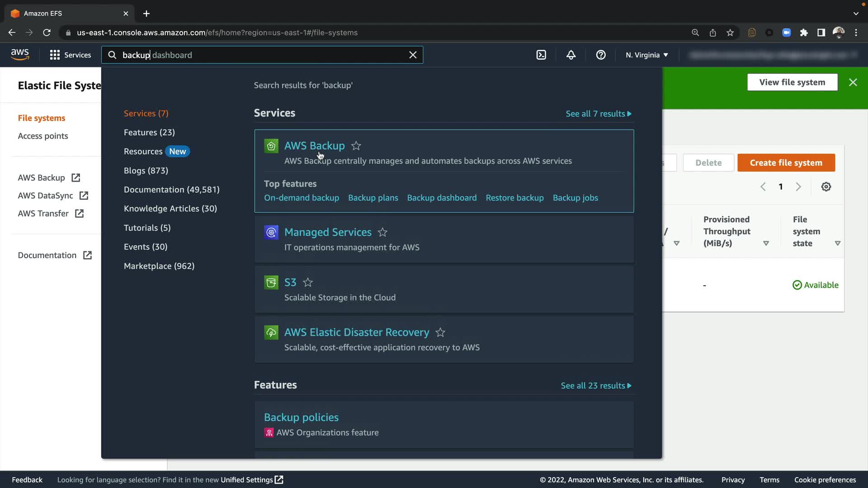This screenshot has height=488, width=868.
Task: Click inside the backup search field
Action: 262,55
